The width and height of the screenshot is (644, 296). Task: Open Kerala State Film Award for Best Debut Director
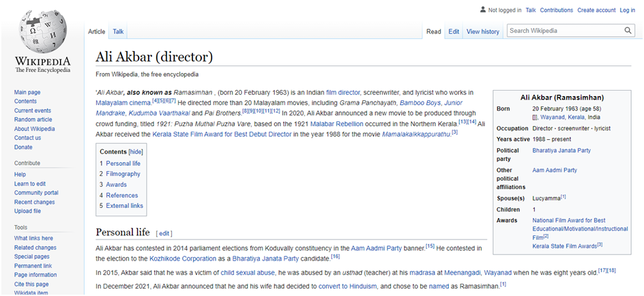pos(222,134)
